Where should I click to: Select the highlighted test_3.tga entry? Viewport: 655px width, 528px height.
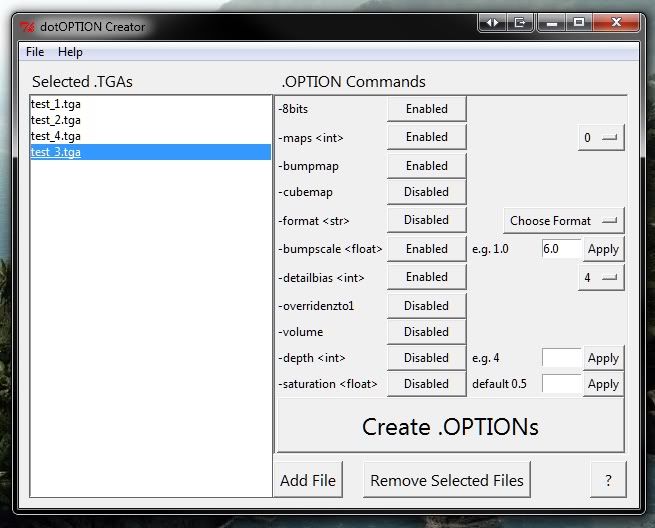pyautogui.click(x=150, y=152)
